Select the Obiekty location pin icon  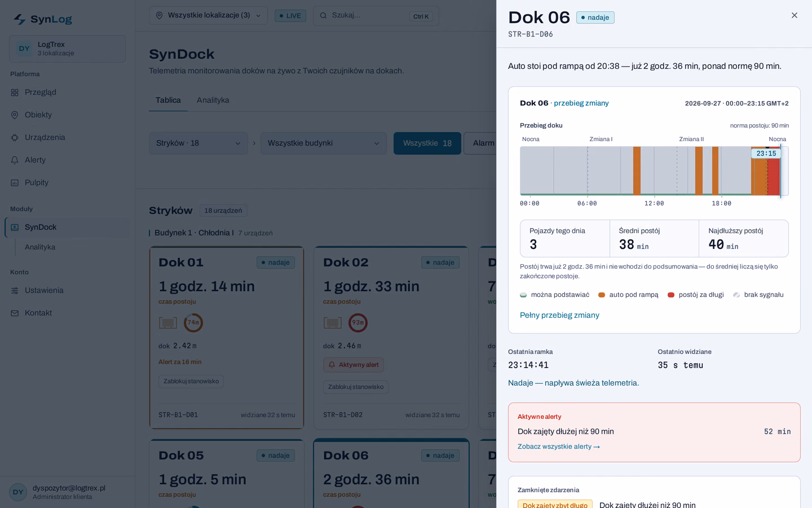pyautogui.click(x=15, y=115)
